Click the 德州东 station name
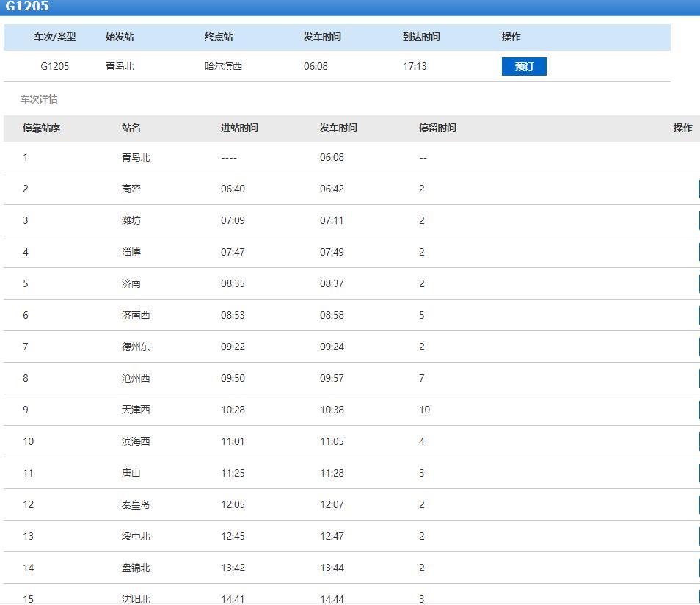The height and width of the screenshot is (605, 700). 136,347
